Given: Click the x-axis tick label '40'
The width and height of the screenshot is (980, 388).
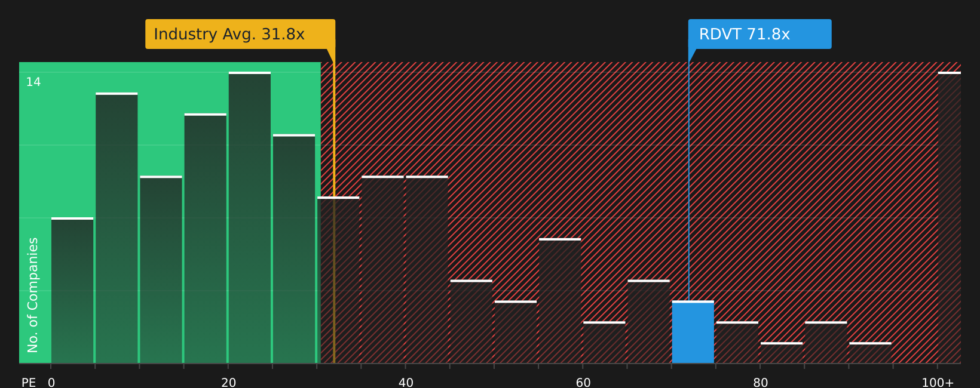Looking at the screenshot, I should (x=406, y=383).
